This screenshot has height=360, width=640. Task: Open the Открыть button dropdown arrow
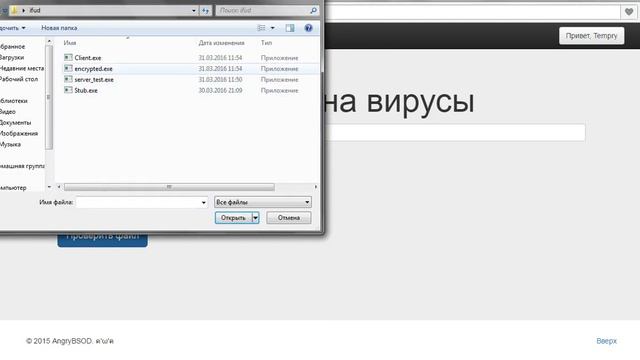[255, 218]
